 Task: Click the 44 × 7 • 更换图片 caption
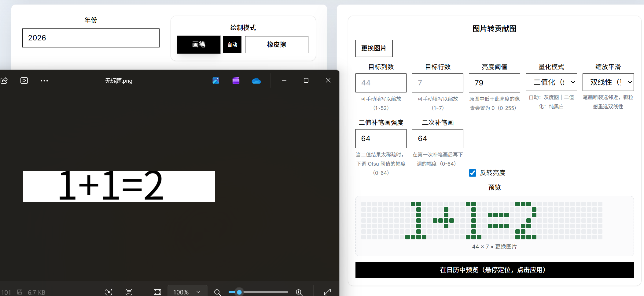point(494,247)
